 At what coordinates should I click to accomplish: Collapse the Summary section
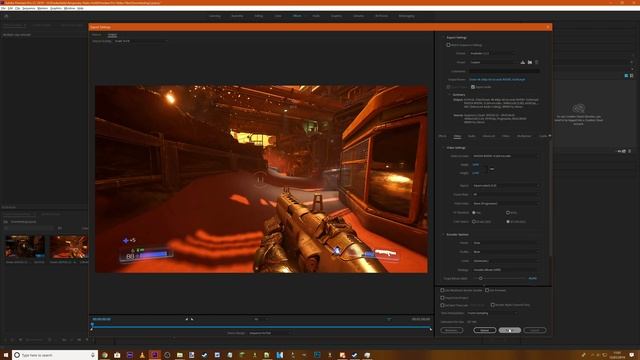coord(450,95)
